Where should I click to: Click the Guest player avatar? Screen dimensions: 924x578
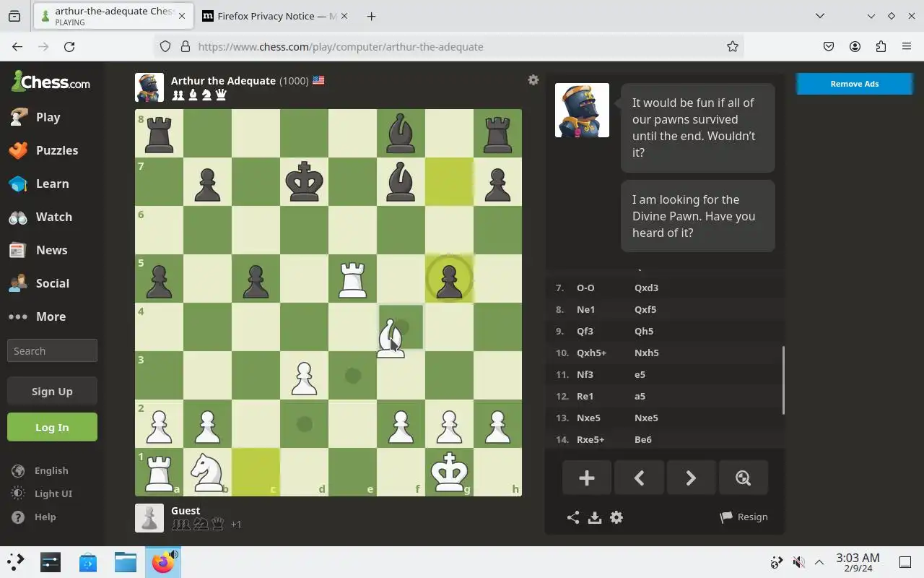coord(149,518)
